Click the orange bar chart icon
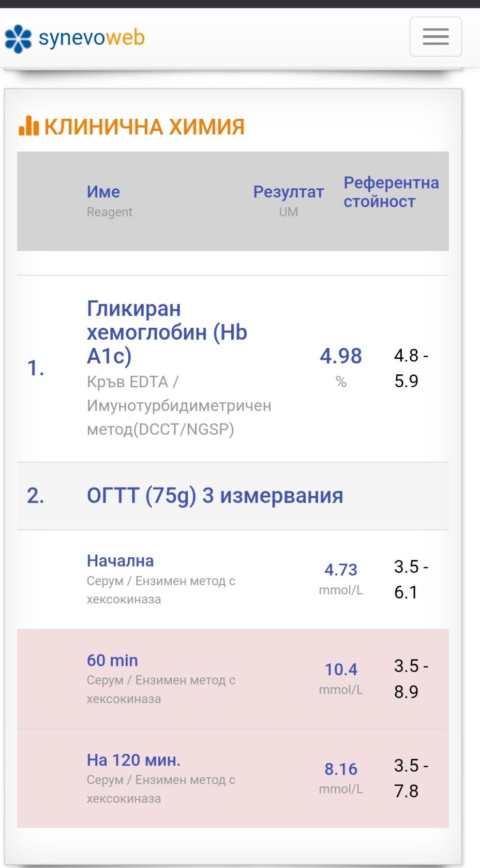The width and height of the screenshot is (480, 868). click(28, 126)
